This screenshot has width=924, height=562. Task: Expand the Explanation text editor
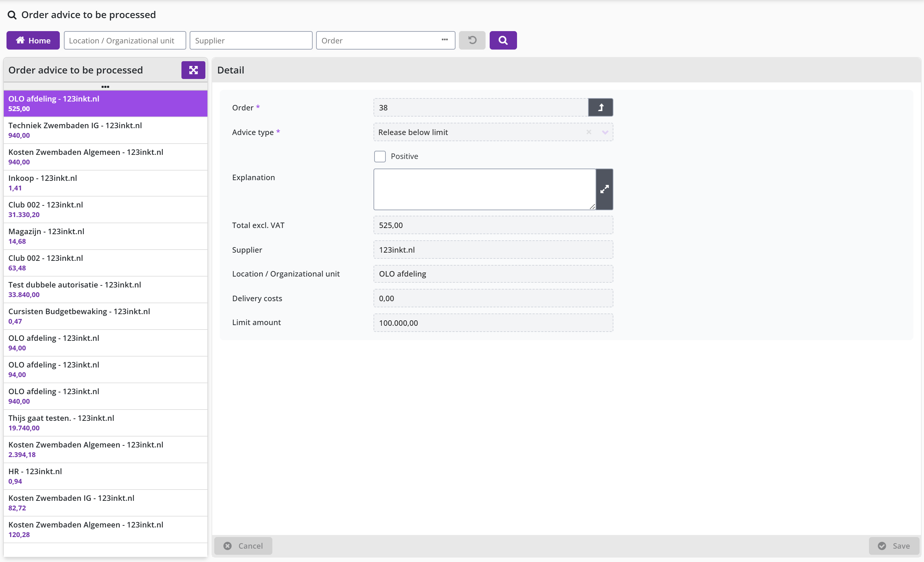[x=604, y=189]
